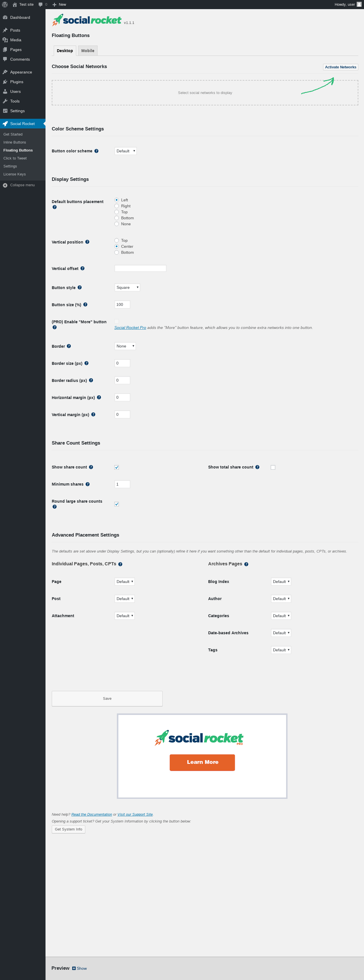Click the Activate Networks button
Image resolution: width=364 pixels, height=980 pixels.
tap(340, 67)
